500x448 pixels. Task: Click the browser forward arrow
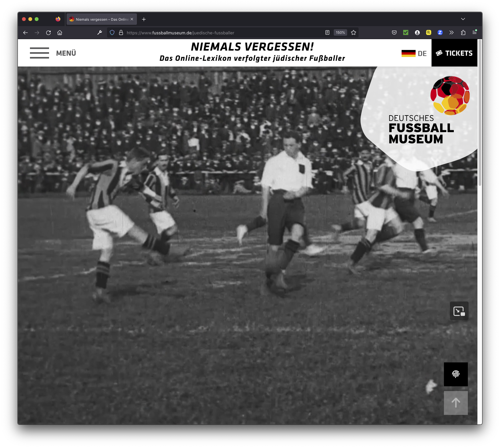tap(37, 32)
